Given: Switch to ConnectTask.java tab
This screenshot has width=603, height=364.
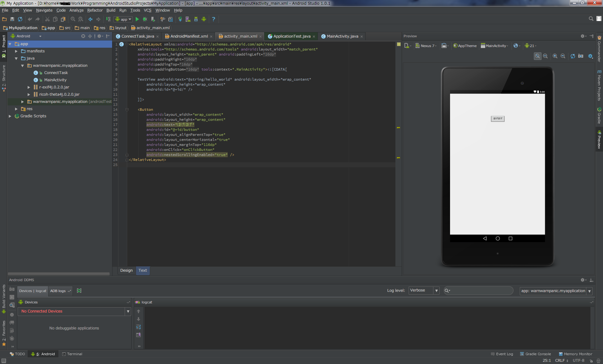Looking at the screenshot, I should (x=138, y=36).
